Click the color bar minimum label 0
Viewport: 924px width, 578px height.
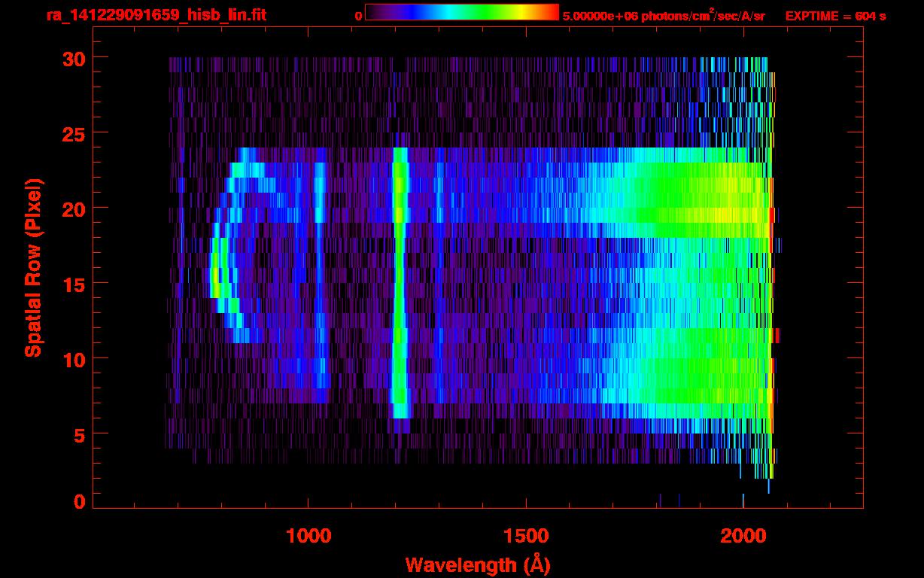coord(358,16)
